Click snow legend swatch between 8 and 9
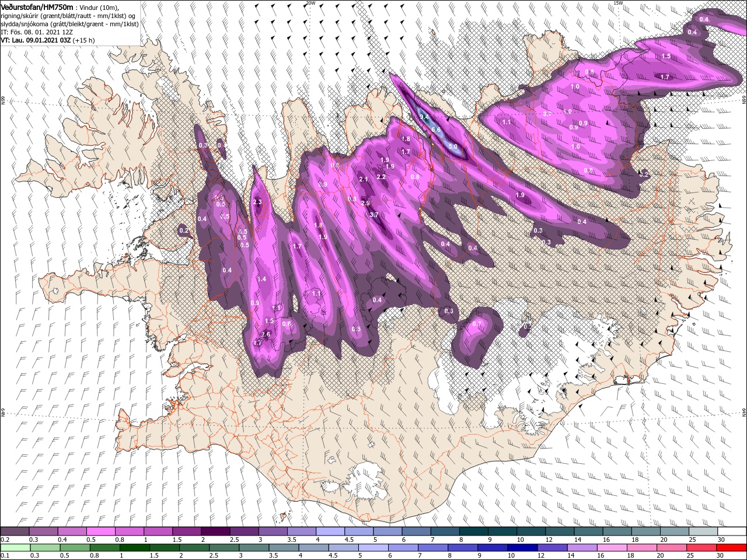The width and height of the screenshot is (747, 560). pyautogui.click(x=473, y=531)
